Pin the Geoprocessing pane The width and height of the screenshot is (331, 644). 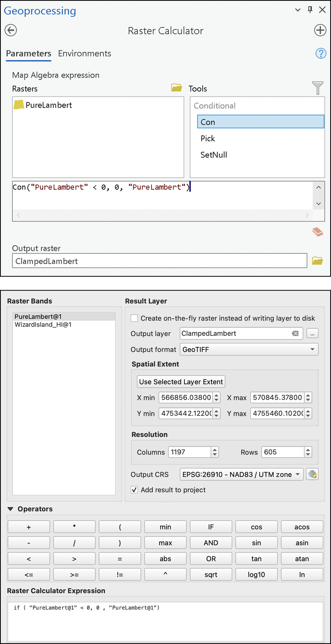(310, 10)
